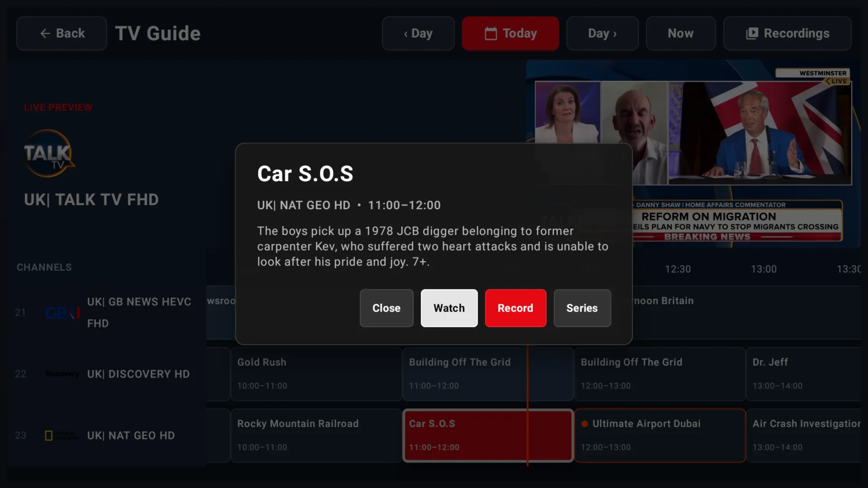
Task: Click the 13:00 timeline label
Action: (764, 269)
